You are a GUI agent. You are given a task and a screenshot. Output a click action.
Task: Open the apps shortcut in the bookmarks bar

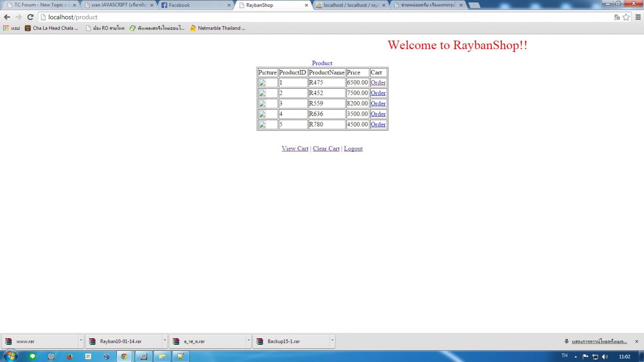(x=11, y=28)
